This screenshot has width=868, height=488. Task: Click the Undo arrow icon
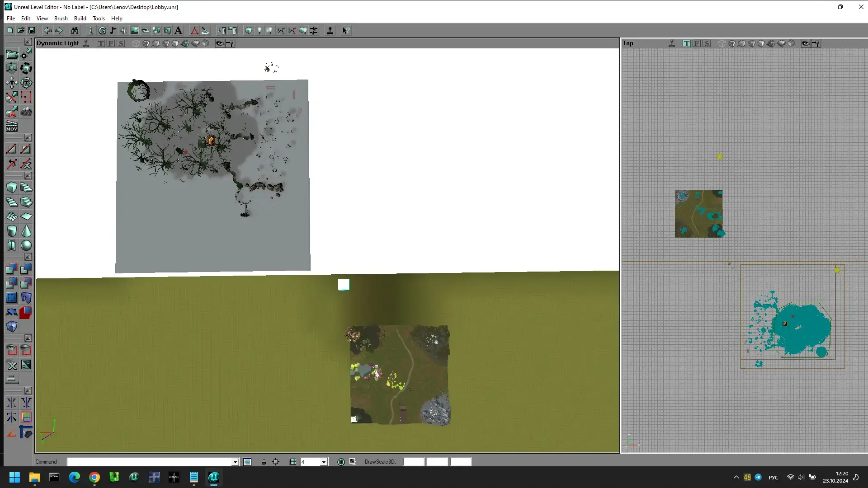pos(47,30)
